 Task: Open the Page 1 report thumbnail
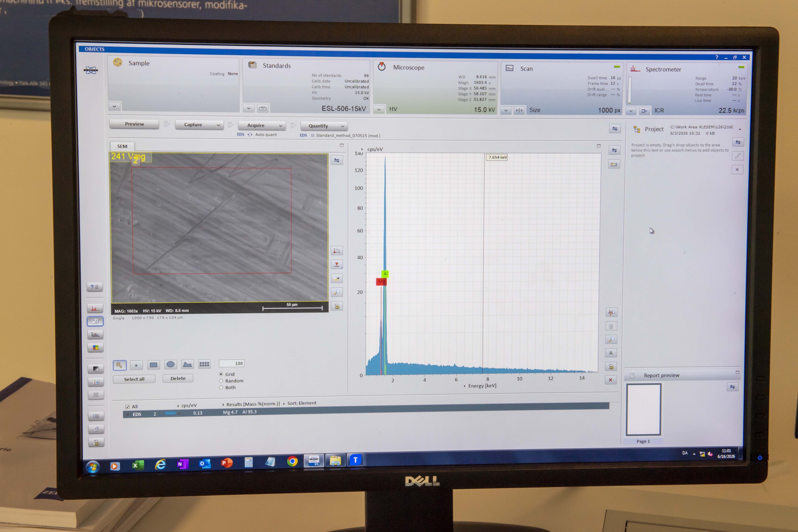644,409
